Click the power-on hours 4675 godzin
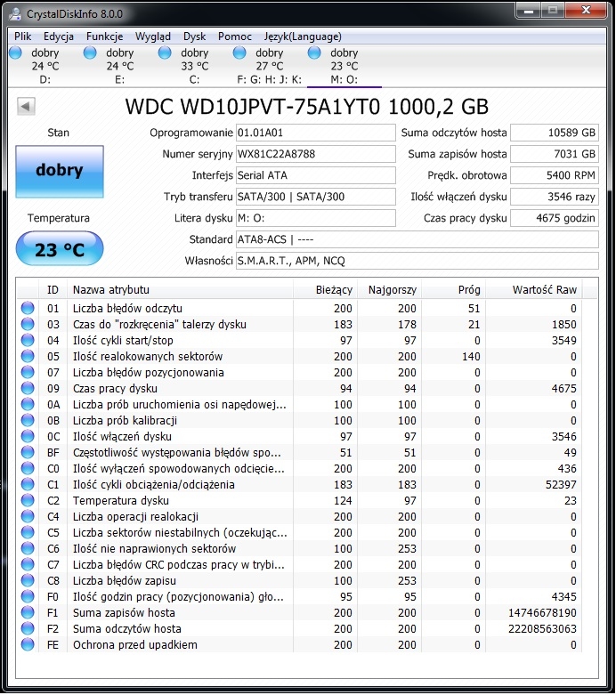Image resolution: width=616 pixels, height=695 pixels. point(555,218)
